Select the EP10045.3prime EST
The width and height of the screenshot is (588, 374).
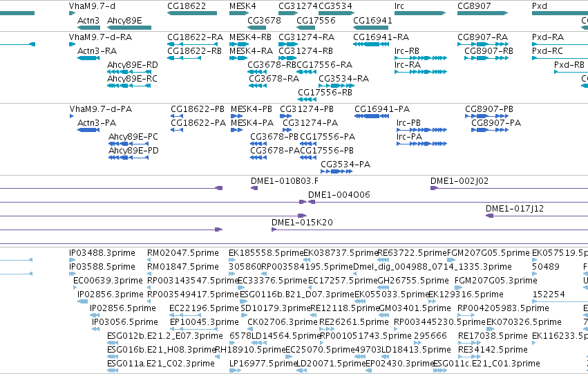click(193, 330)
